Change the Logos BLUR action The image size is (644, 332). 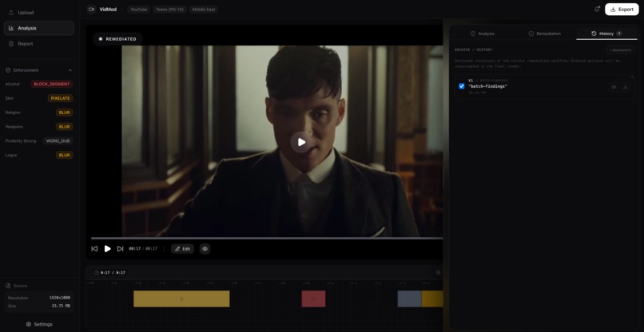point(65,155)
